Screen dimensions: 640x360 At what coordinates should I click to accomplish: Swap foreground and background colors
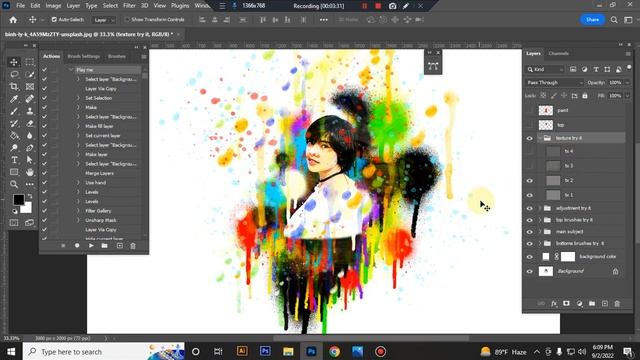(29, 197)
